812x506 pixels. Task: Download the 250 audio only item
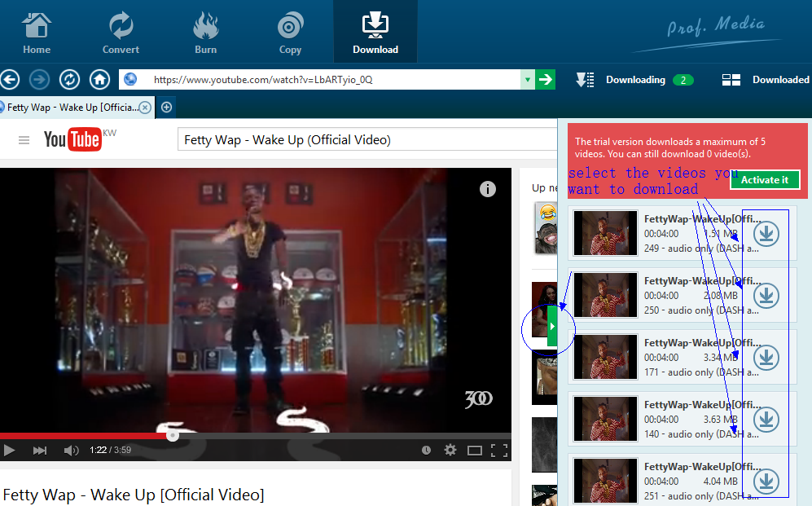coord(766,296)
